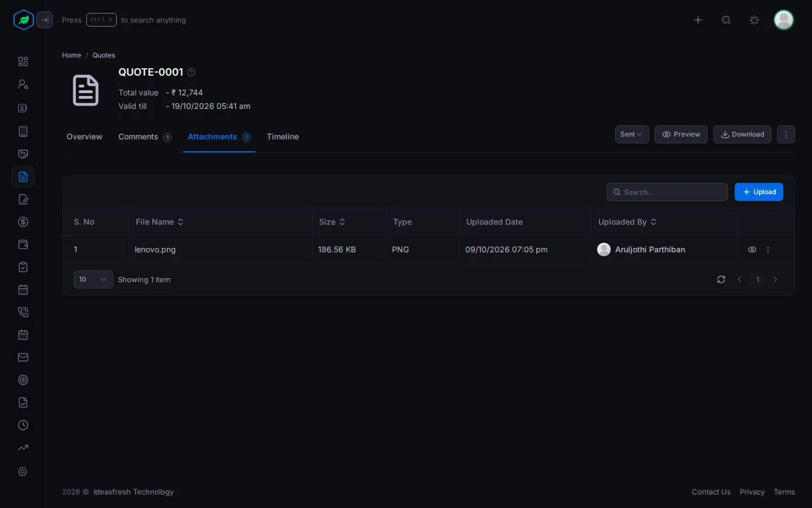The image size is (812, 508).
Task: View the lenovo.png attachment with eye icon
Action: [752, 249]
